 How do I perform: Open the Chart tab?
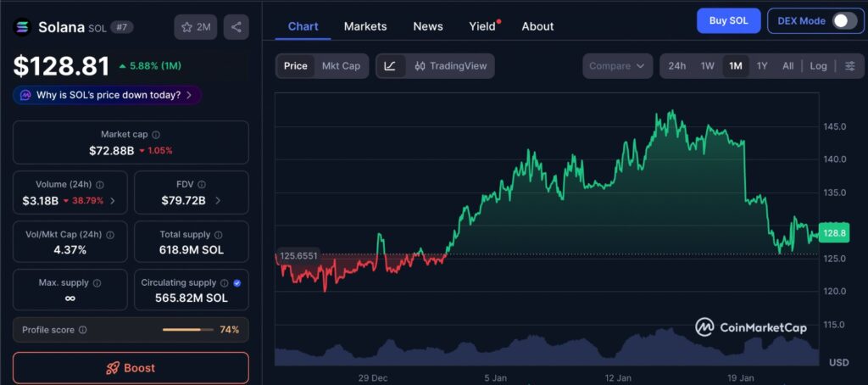[303, 26]
